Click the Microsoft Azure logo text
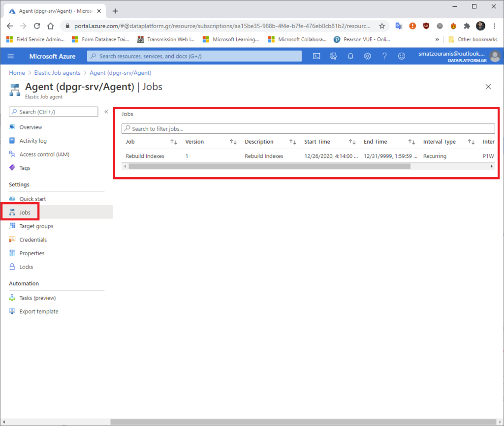Screen dimensions: 504x426 (x=52, y=56)
